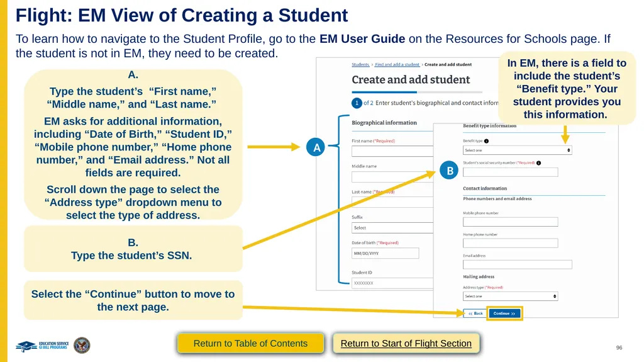Click the Mobile phone number field

click(510, 222)
